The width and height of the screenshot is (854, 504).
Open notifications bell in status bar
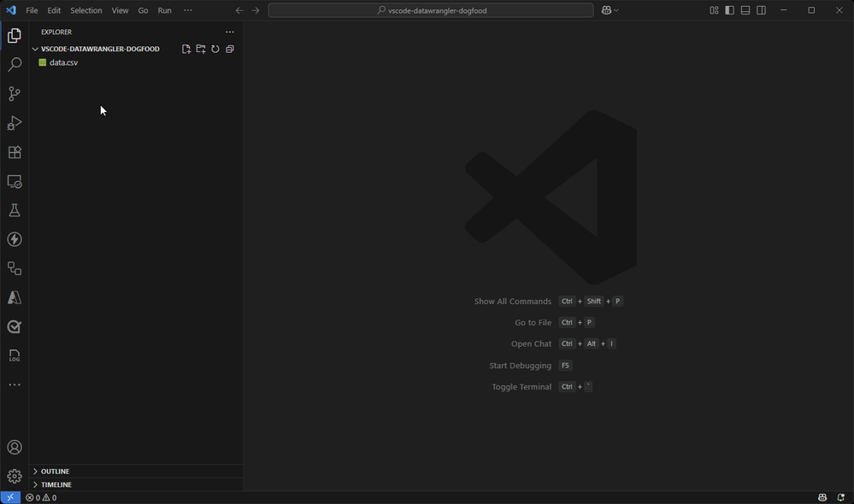pos(841,497)
